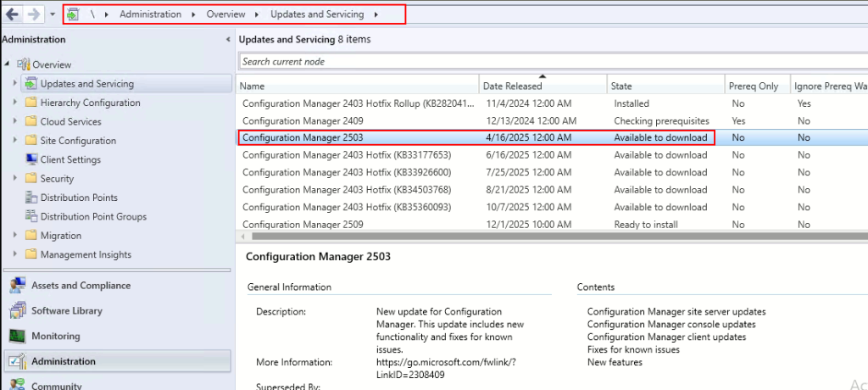This screenshot has height=390, width=868.
Task: Open the navigation history dropdown arrow
Action: click(52, 15)
